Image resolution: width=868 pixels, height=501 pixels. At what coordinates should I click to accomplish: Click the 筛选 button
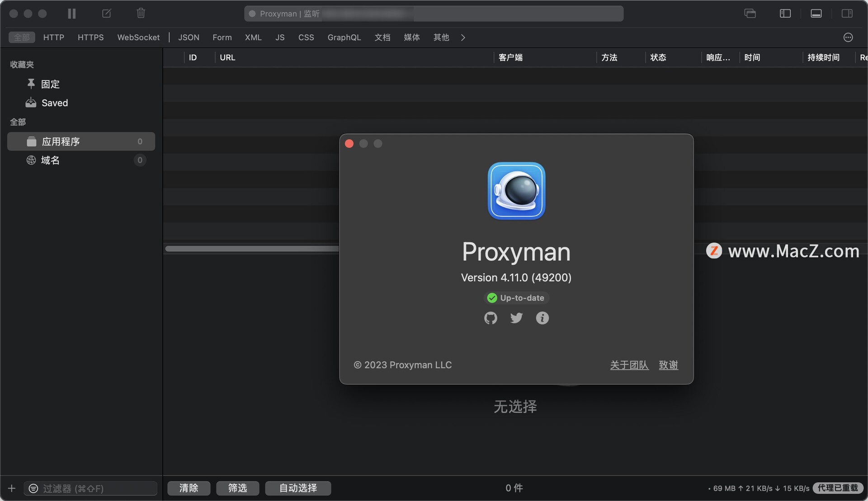(x=238, y=488)
